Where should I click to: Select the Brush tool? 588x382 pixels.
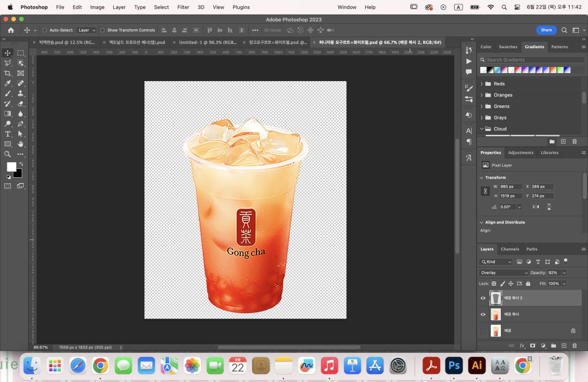[x=7, y=93]
